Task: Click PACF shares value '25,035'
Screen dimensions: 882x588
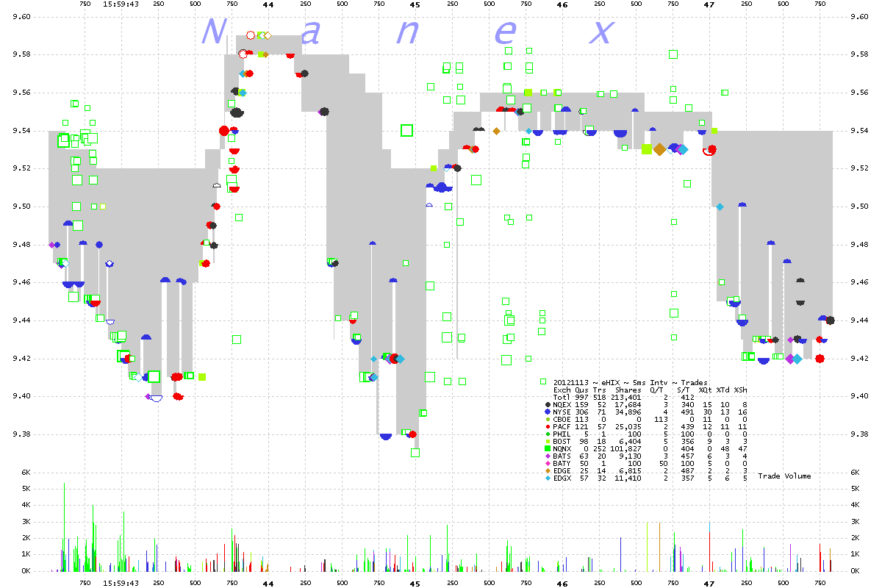Action: point(628,427)
